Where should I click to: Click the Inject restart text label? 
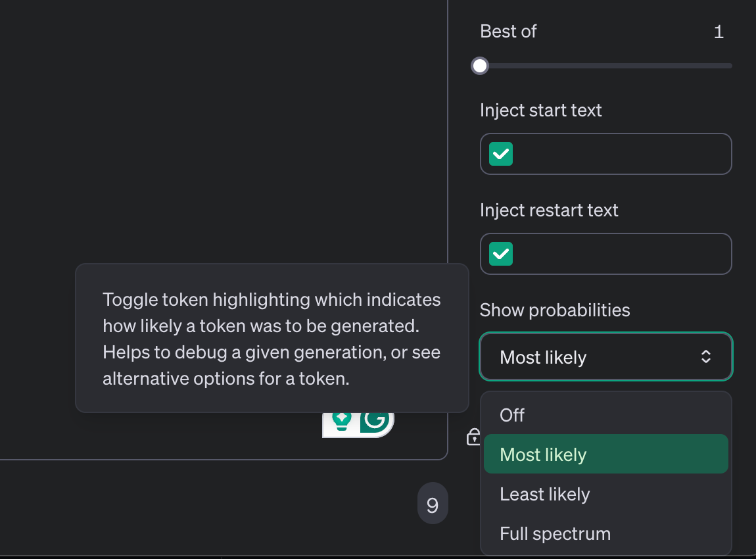tap(549, 210)
